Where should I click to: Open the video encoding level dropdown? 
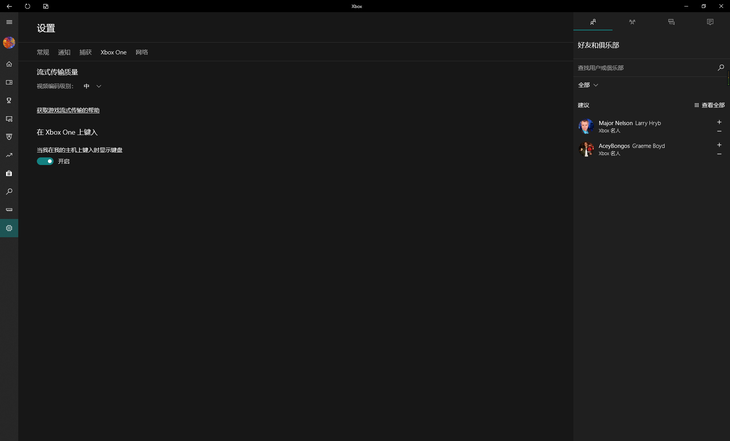92,86
